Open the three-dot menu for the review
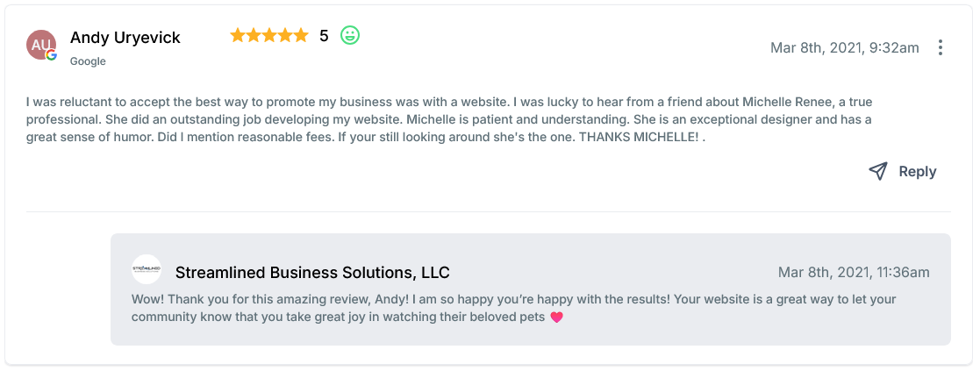The image size is (980, 371). 941,47
